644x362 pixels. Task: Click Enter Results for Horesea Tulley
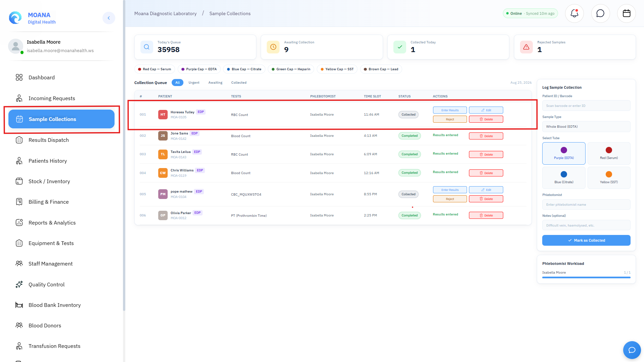pyautogui.click(x=450, y=110)
